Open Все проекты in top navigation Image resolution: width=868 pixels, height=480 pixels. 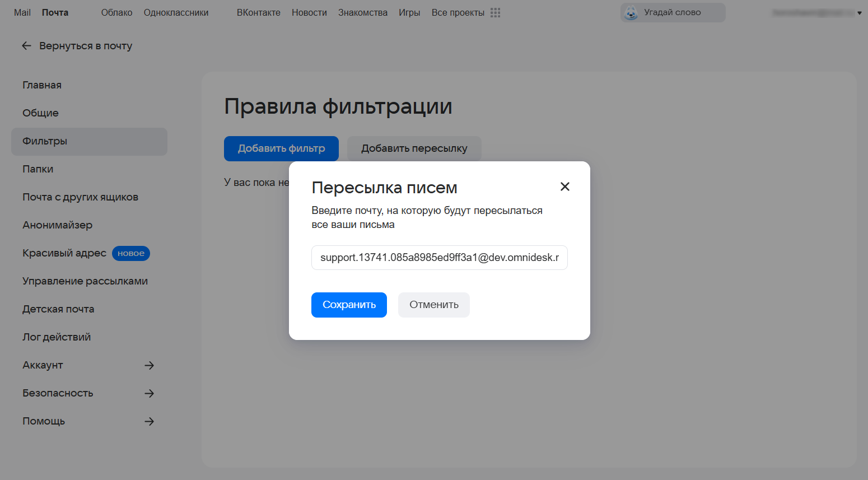coord(458,12)
